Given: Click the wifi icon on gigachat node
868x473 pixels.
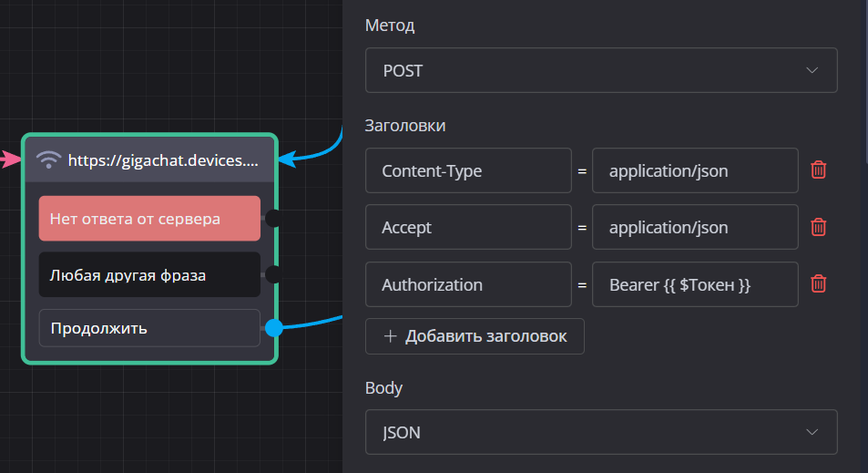Looking at the screenshot, I should [48, 160].
